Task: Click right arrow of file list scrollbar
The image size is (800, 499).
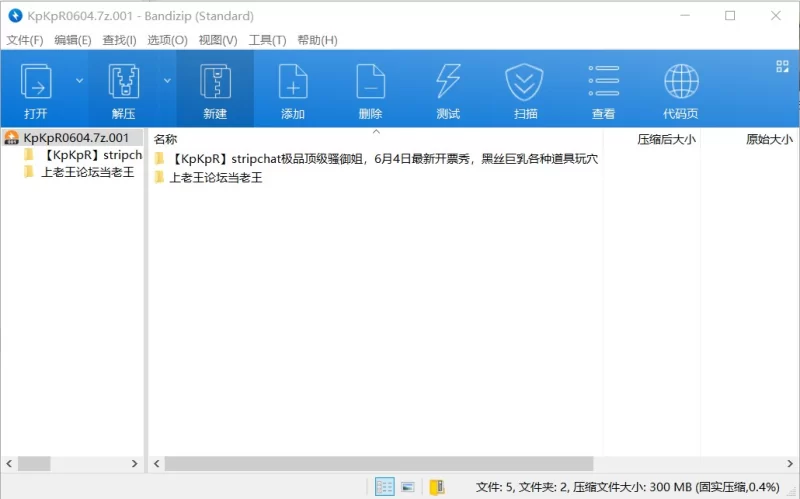Action: pos(790,463)
